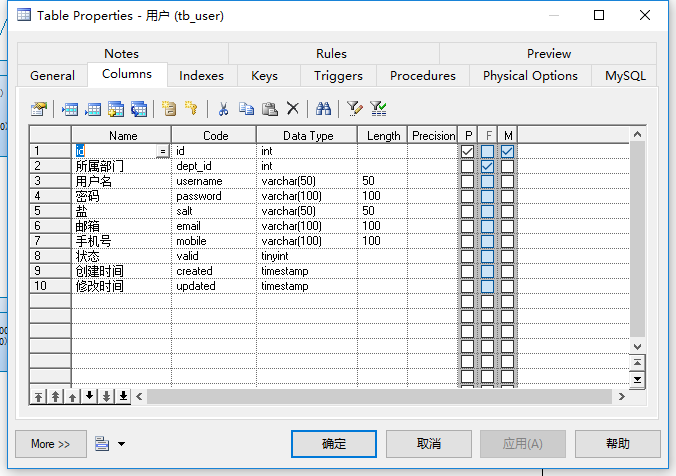
Task: Click the Add Columns icon
Action: (x=116, y=109)
